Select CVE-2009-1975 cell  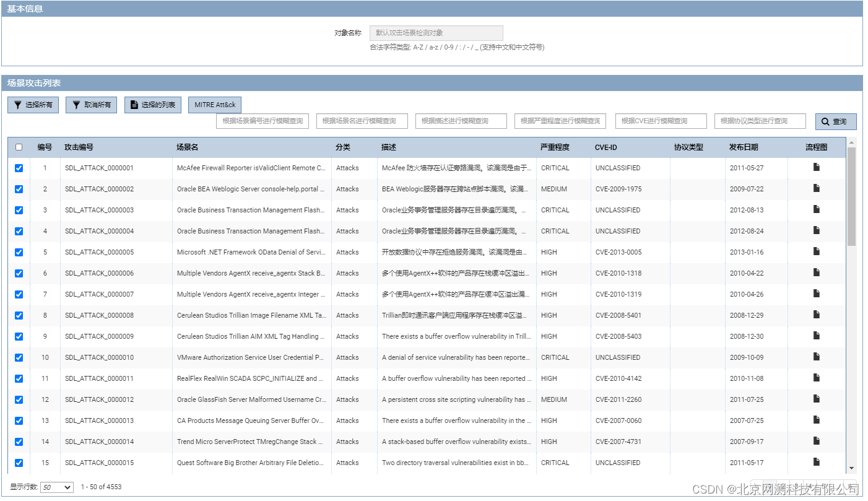click(618, 189)
